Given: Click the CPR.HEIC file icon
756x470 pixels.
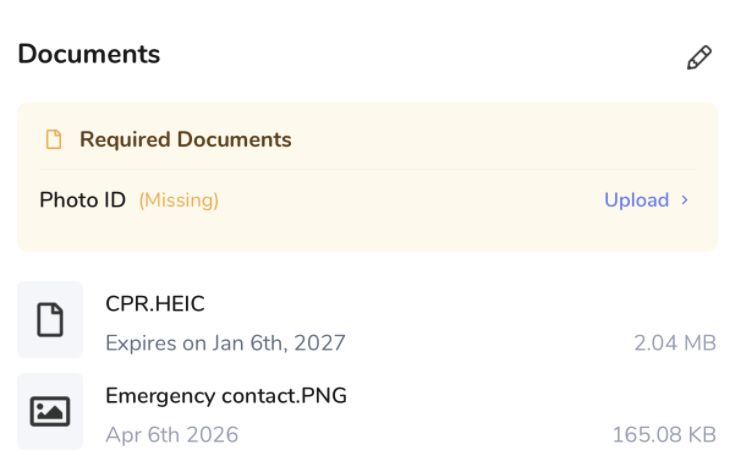Looking at the screenshot, I should pyautogui.click(x=50, y=320).
